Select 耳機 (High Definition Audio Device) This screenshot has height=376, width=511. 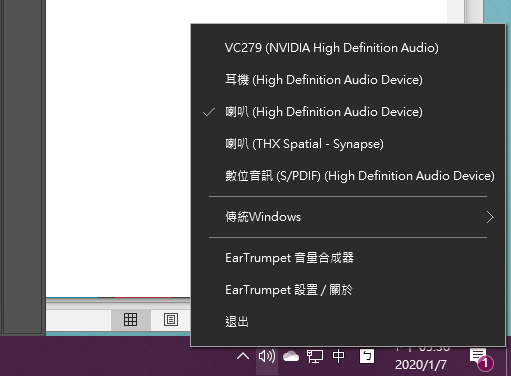tap(348, 80)
